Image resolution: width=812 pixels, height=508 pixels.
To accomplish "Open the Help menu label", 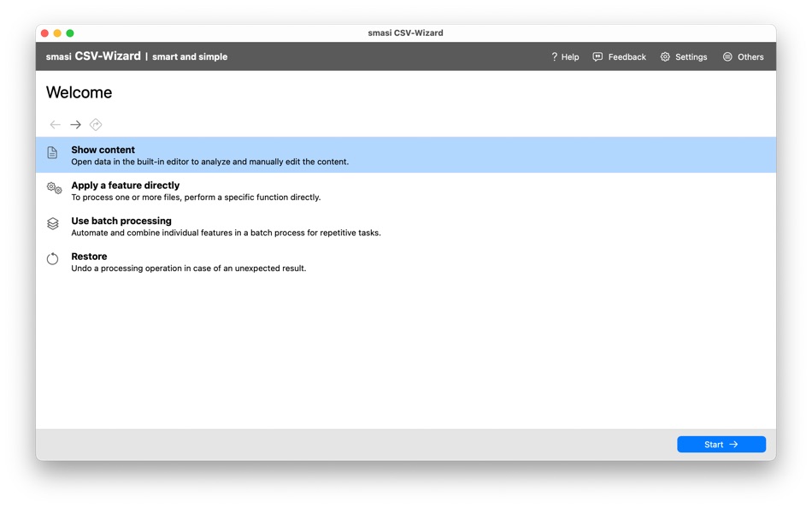I will click(570, 57).
